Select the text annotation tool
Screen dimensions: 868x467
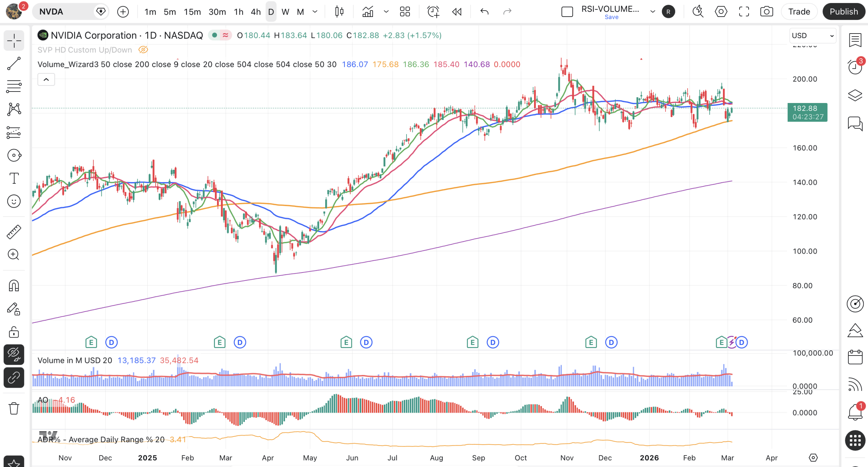(14, 178)
